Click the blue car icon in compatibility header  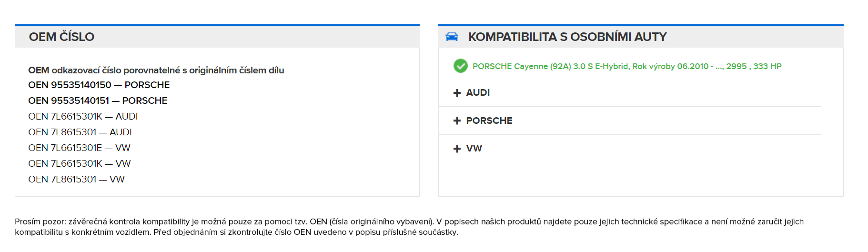pyautogui.click(x=452, y=37)
